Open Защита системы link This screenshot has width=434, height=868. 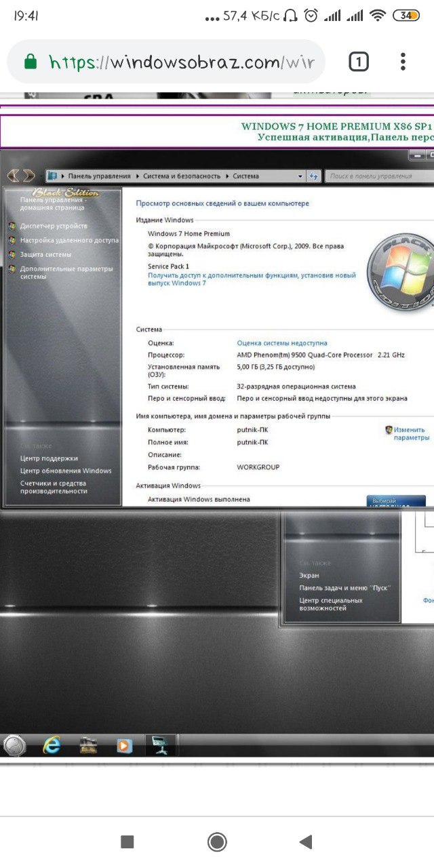45,254
